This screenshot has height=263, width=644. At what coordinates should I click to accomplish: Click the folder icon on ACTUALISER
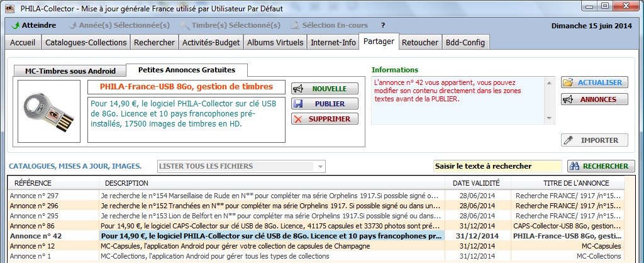[x=568, y=82]
